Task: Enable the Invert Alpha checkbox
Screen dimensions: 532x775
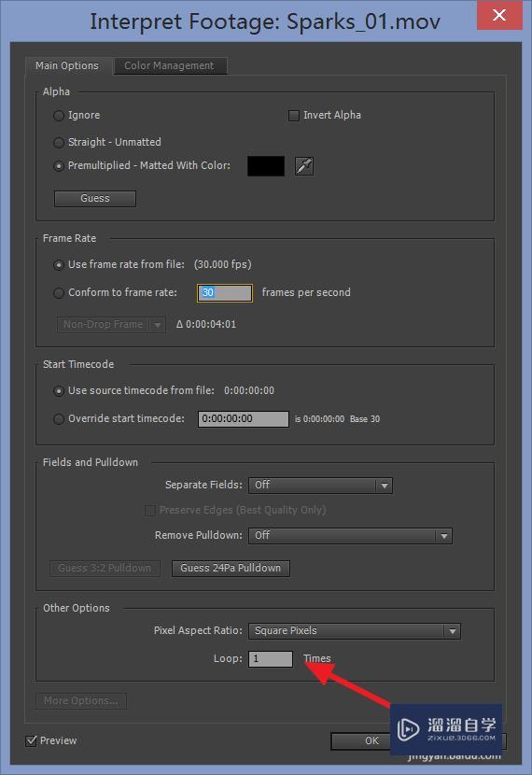Action: click(x=294, y=116)
